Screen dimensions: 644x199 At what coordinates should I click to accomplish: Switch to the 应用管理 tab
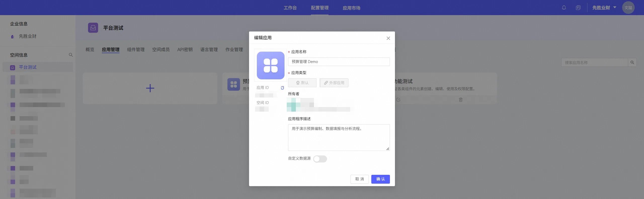pos(111,49)
